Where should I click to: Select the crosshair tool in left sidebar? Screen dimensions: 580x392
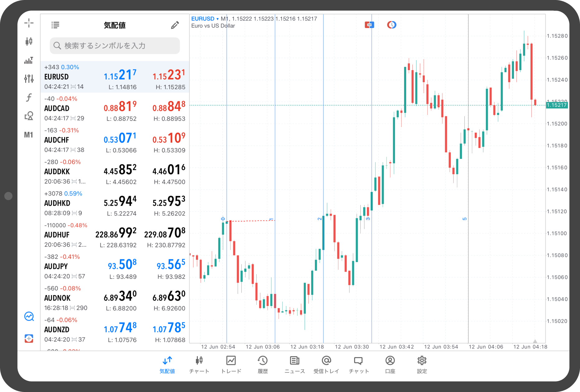pyautogui.click(x=29, y=23)
